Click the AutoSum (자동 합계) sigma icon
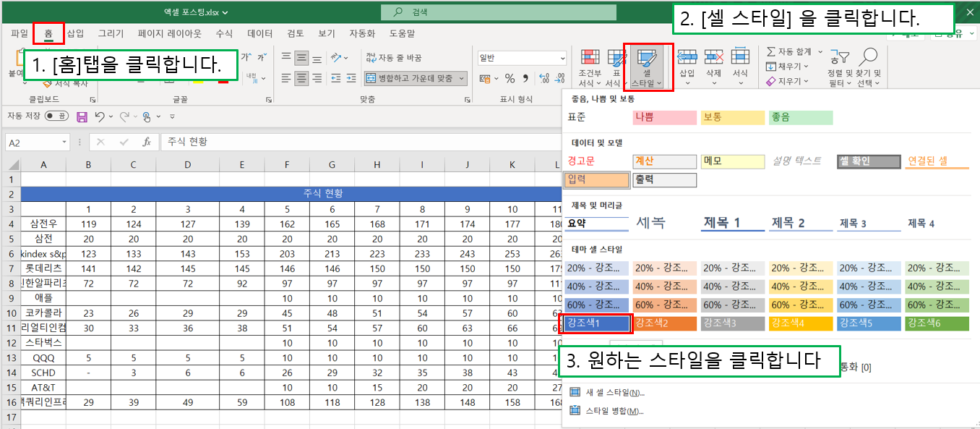This screenshot has width=980, height=429. (771, 52)
